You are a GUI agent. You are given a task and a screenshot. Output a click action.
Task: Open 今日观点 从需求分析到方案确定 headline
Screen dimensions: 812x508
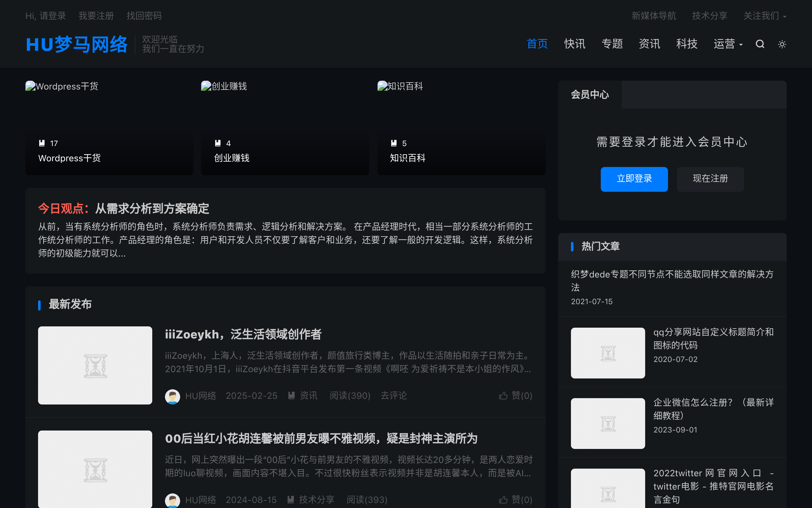(x=123, y=209)
